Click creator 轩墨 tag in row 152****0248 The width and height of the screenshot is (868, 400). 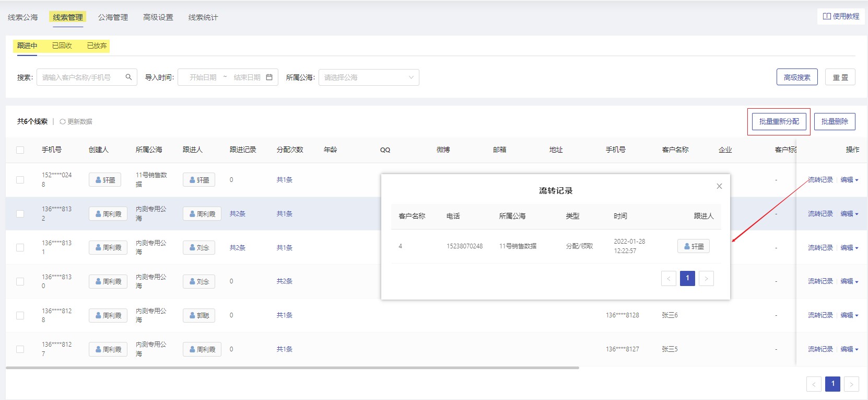[x=105, y=180]
